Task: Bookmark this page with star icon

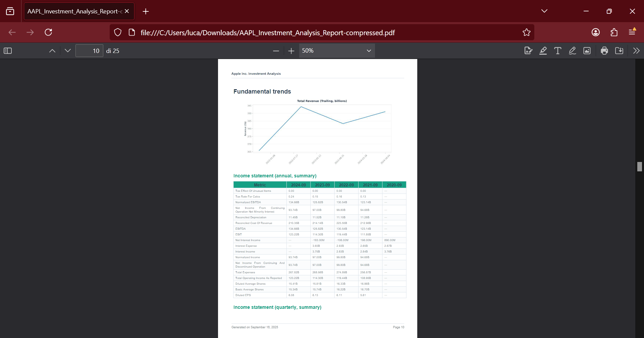Action: (x=526, y=32)
